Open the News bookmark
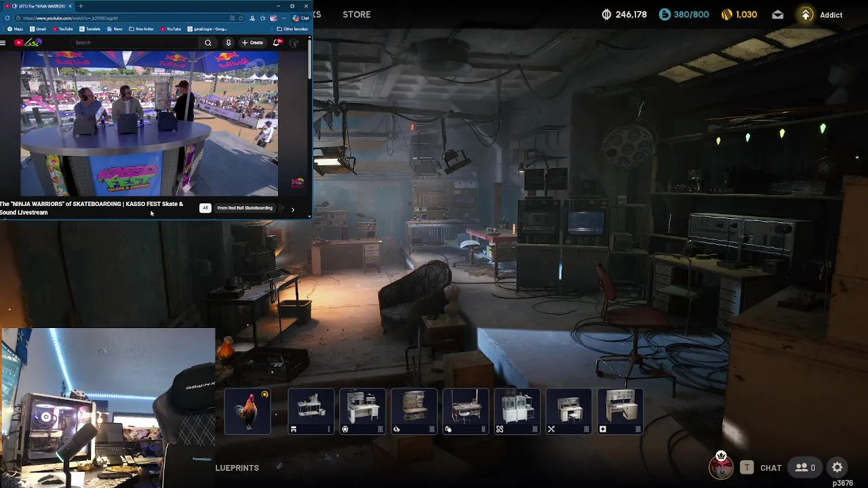This screenshot has width=868, height=488. pos(115,29)
